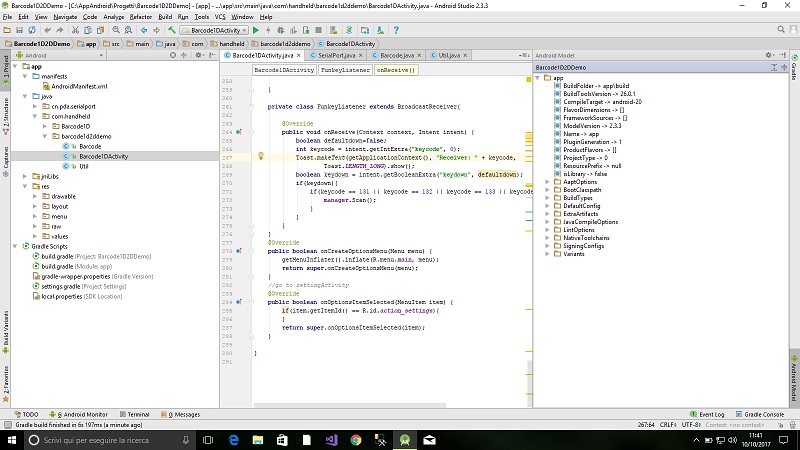This screenshot has width=800, height=450.
Task: Navigate Back with the left arrow icon
Action: (144, 30)
